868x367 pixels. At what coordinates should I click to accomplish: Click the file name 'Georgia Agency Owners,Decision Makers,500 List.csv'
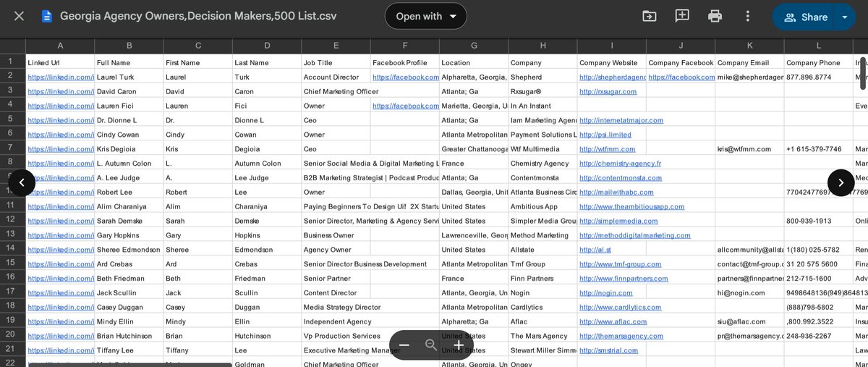198,16
